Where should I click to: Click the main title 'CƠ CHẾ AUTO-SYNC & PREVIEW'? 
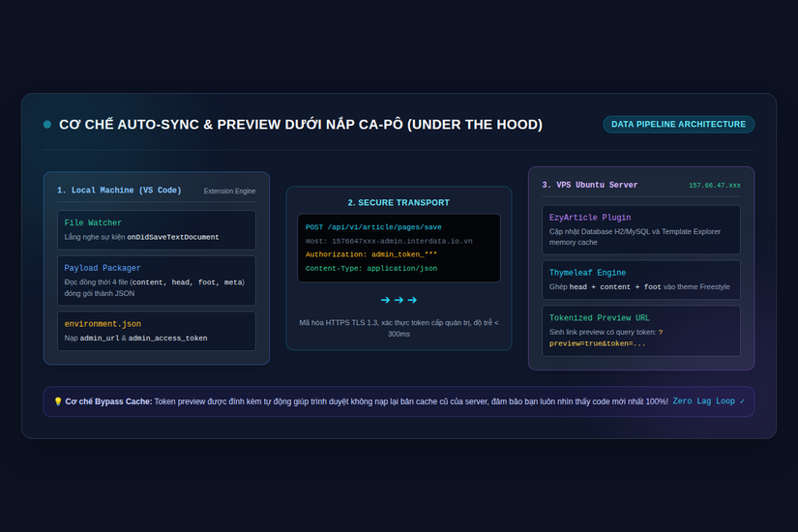pos(301,125)
